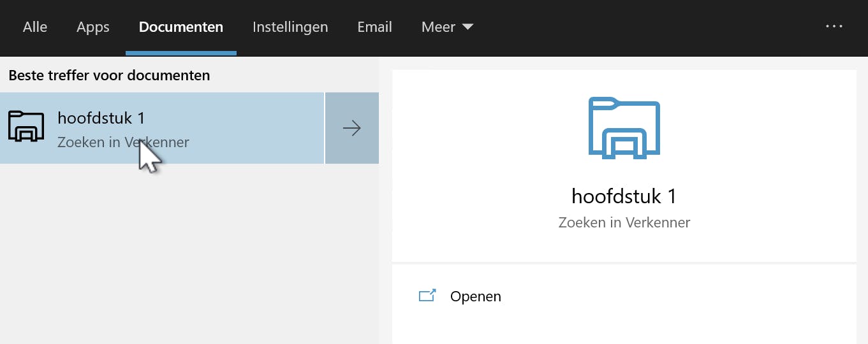This screenshot has height=344, width=868.
Task: Select the Apps tab
Action: pyautogui.click(x=93, y=27)
